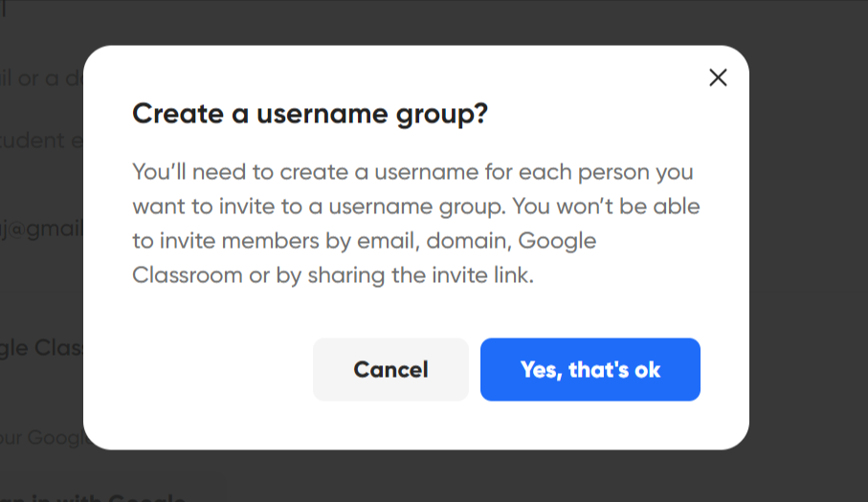Click the dimmed backdrop beside the close icon
868x502 pixels.
click(x=809, y=77)
